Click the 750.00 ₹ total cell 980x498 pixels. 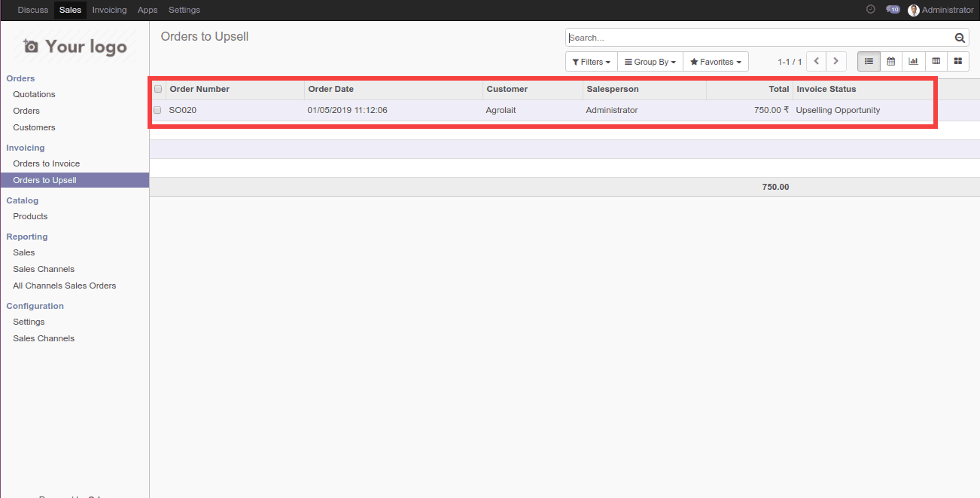click(772, 110)
